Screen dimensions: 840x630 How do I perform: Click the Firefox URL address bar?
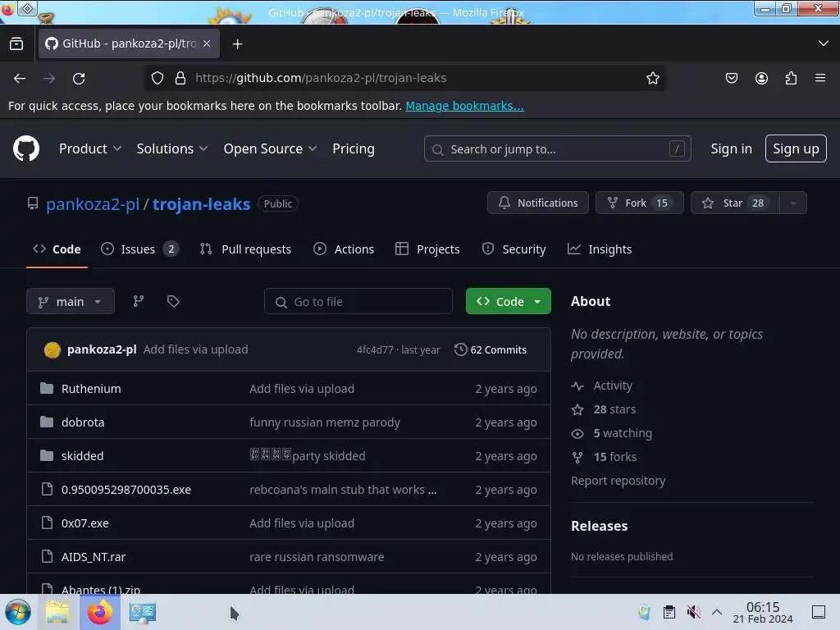[x=405, y=78]
